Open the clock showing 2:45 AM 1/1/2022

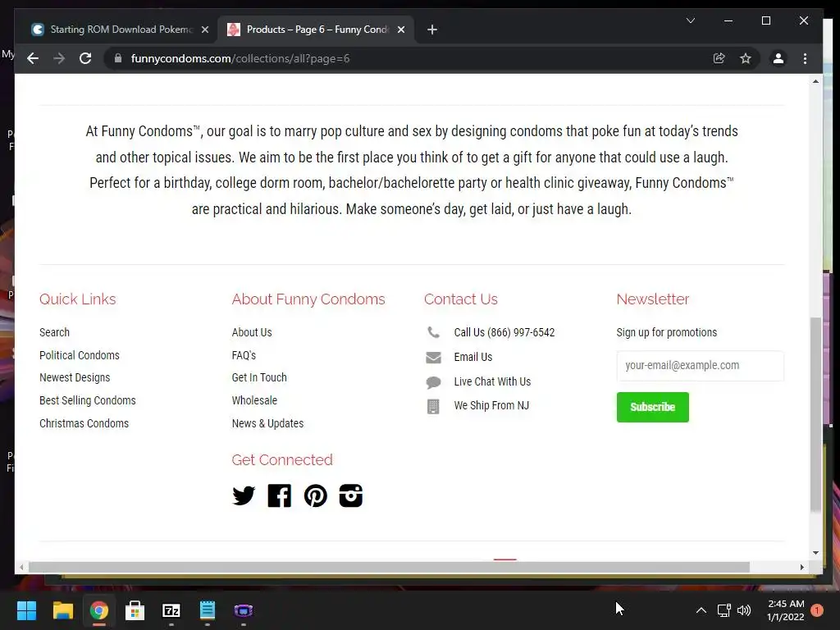786,610
